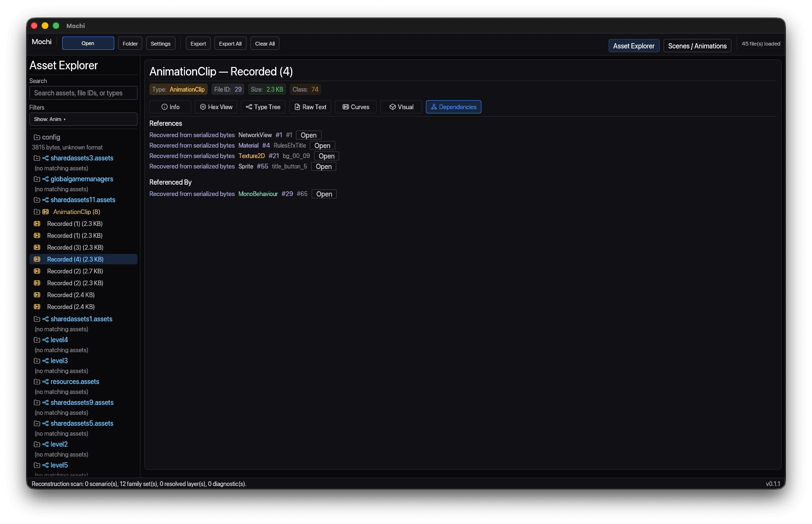Click the 3815 bytes, unknown format text
This screenshot has height=524, width=812.
(67, 148)
